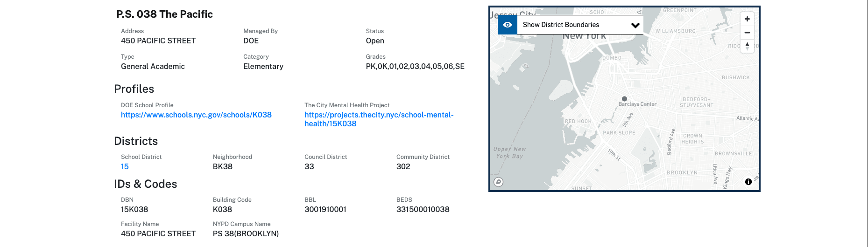This screenshot has height=247, width=868.
Task: Click the map attribution info icon
Action: click(x=748, y=182)
